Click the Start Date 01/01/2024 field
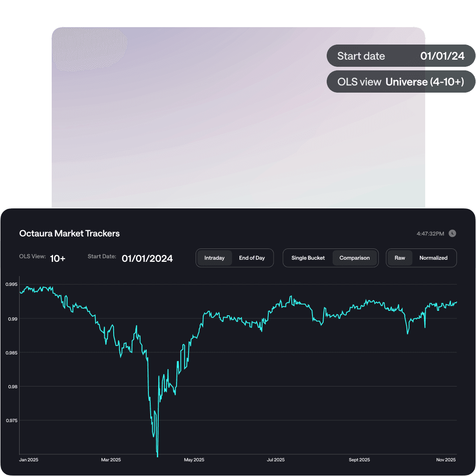The image size is (476, 476). [x=147, y=258]
